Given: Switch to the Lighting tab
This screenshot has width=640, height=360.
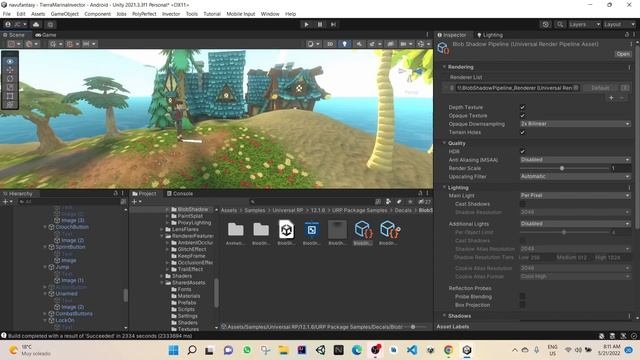Looking at the screenshot, I should click(489, 35).
